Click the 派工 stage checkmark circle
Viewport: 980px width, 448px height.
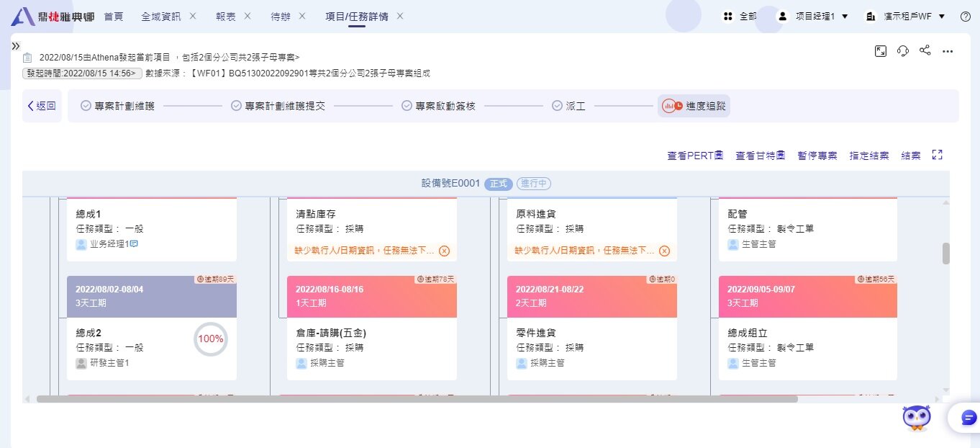pos(556,105)
